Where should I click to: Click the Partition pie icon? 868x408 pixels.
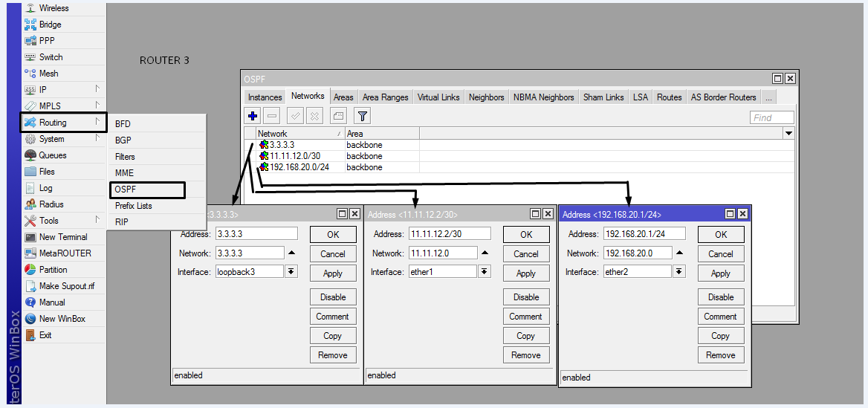pos(30,270)
